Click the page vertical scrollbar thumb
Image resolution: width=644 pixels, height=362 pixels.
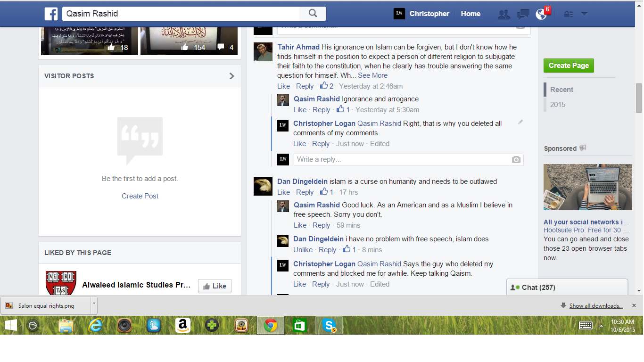point(639,98)
